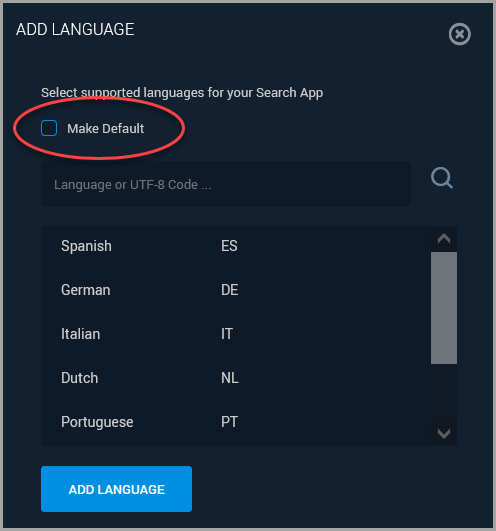Enable the Make Default checkbox
The image size is (496, 531).
pos(49,128)
